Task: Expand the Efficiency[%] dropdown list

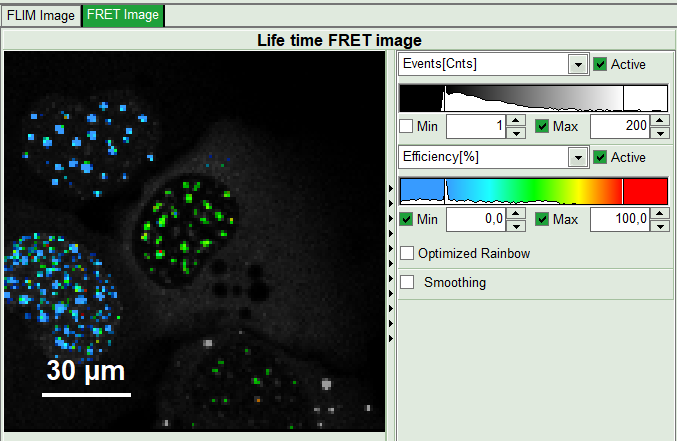Action: coord(577,158)
